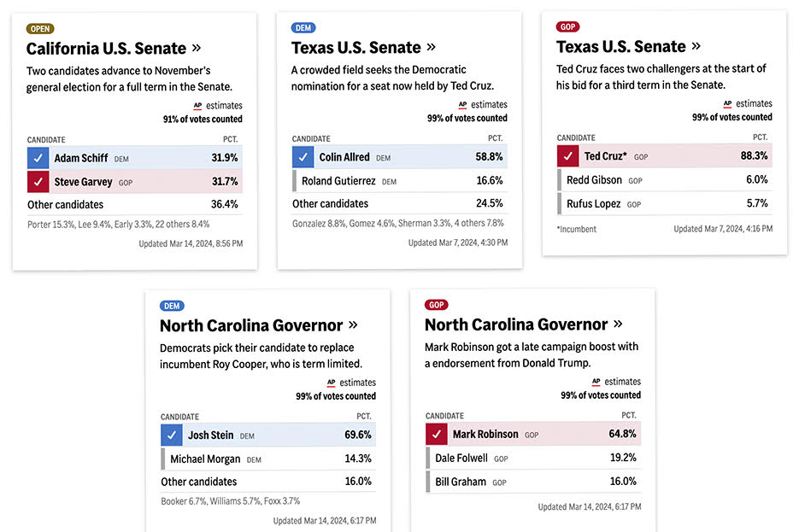Open the Texas U.S. Senate Democratic headline

356,48
